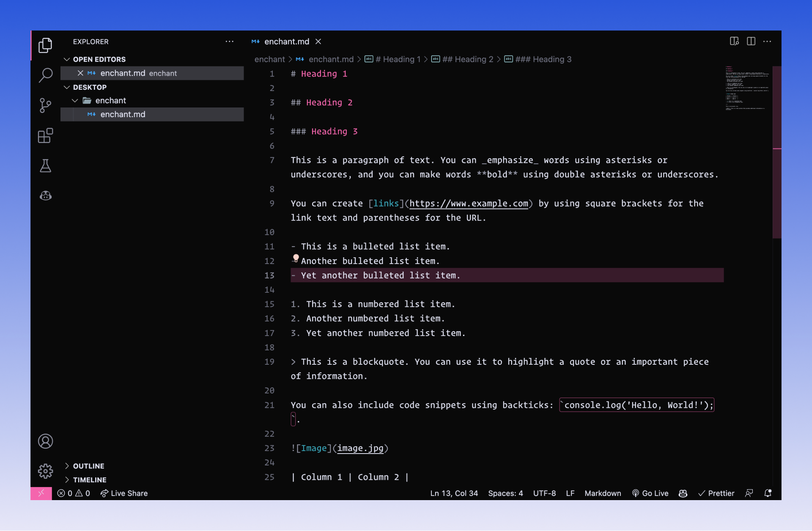The height and width of the screenshot is (531, 812).
Task: Click the Prettier status item
Action: [716, 493]
